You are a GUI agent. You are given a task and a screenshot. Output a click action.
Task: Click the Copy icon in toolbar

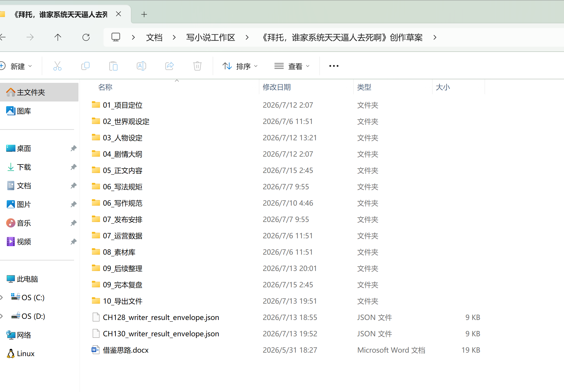pos(85,66)
